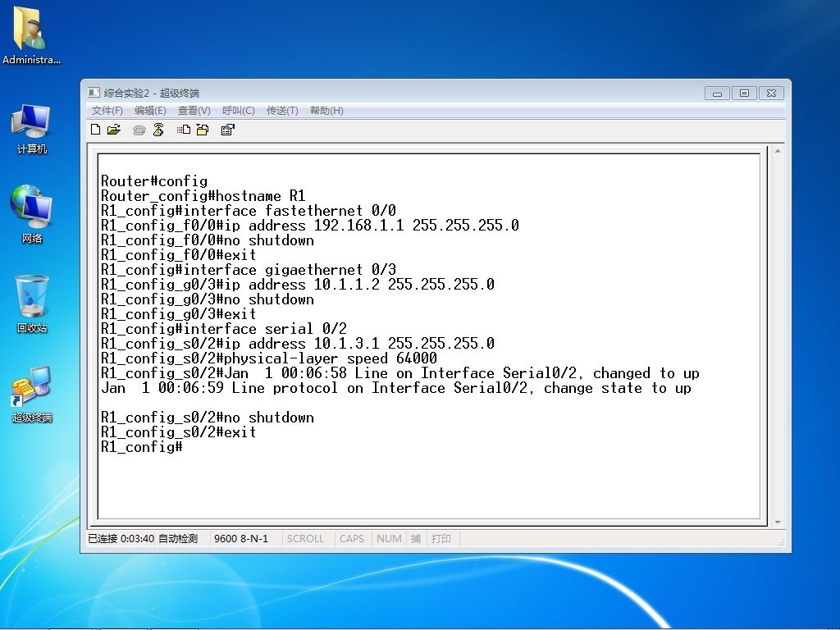The image size is (840, 630).
Task: Click the New connection toolbar icon
Action: 96,129
